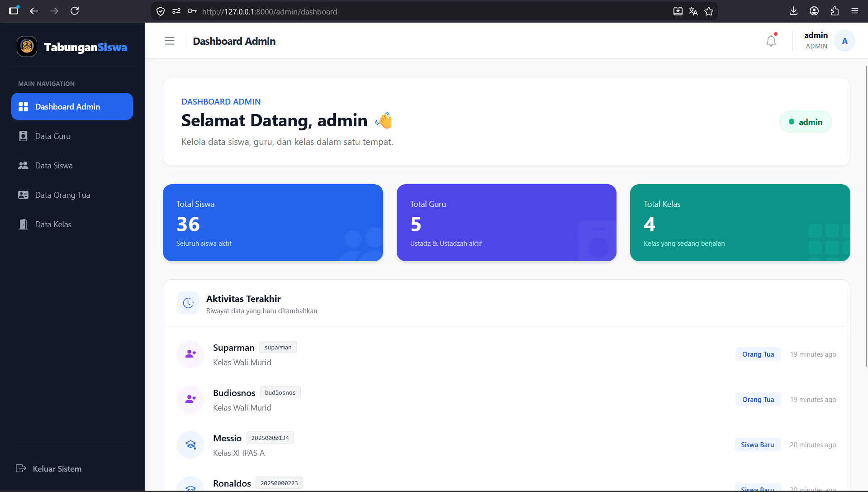Open the notifications bell

pyautogui.click(x=771, y=41)
